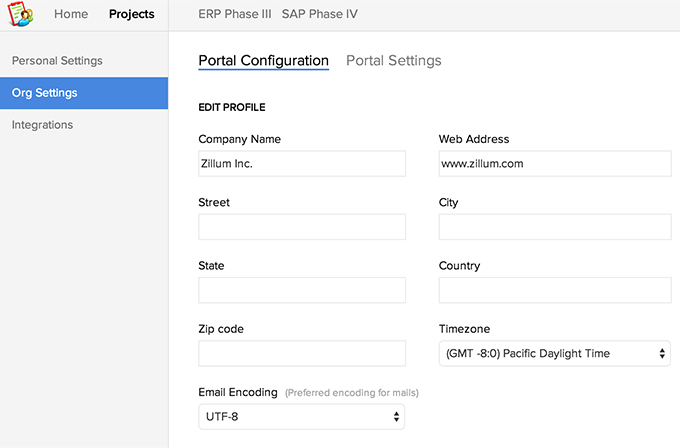Go to the Home tab

point(71,14)
